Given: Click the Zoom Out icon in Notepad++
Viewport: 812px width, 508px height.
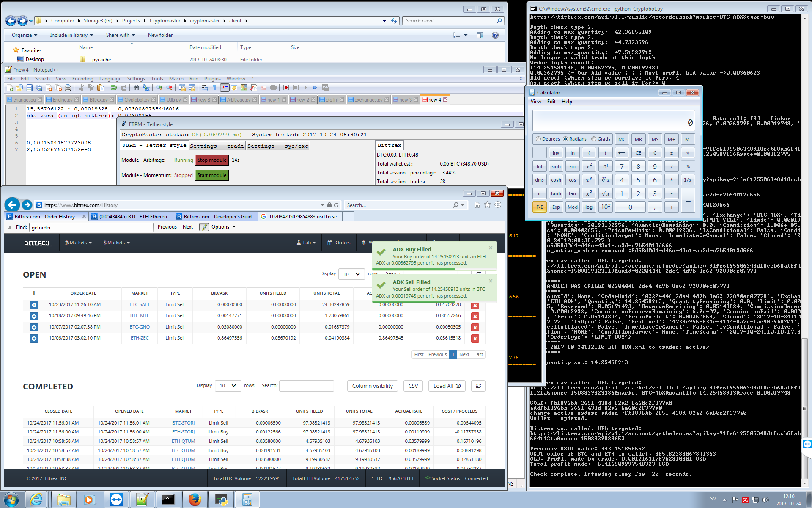Looking at the screenshot, I should tap(169, 88).
